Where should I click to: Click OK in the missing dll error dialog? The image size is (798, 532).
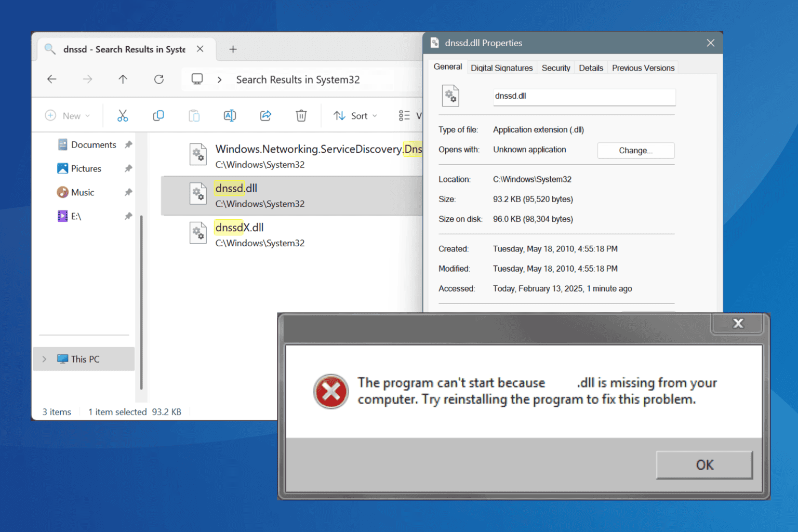coord(704,464)
